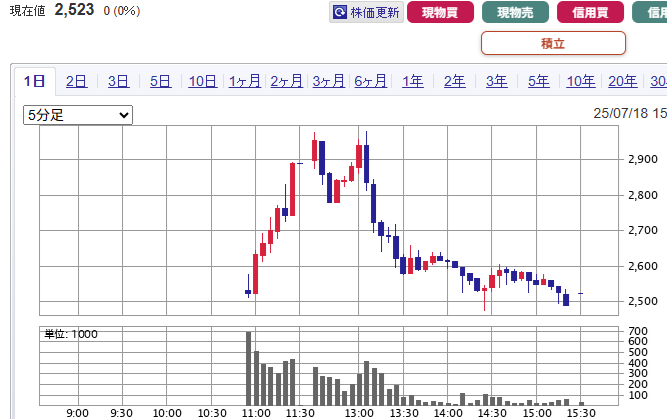667x419 pixels.
Task: Switch to the 6ヶ月 period tab
Action: [x=371, y=81]
